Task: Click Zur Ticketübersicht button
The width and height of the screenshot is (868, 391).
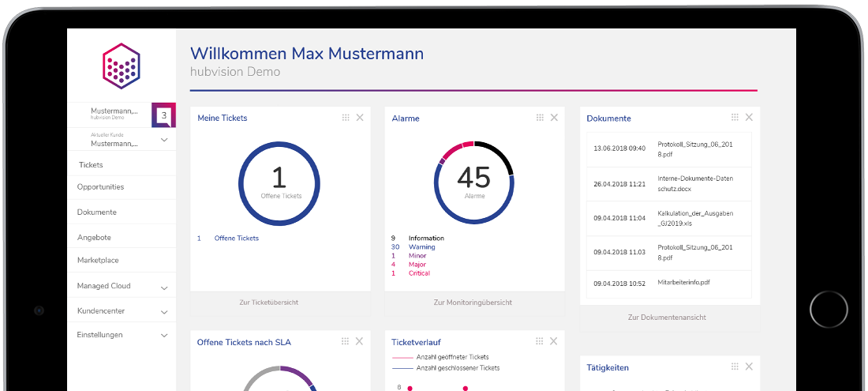Action: pos(269,303)
